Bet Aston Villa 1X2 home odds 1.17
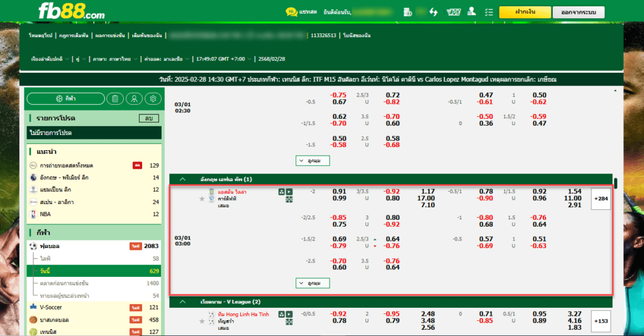This screenshot has width=644, height=336. click(428, 192)
